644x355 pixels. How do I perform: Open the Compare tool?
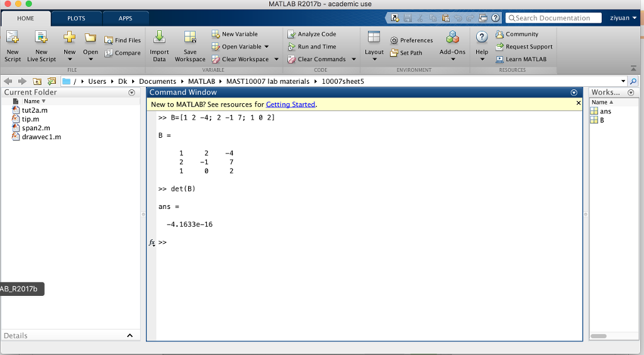(x=123, y=53)
